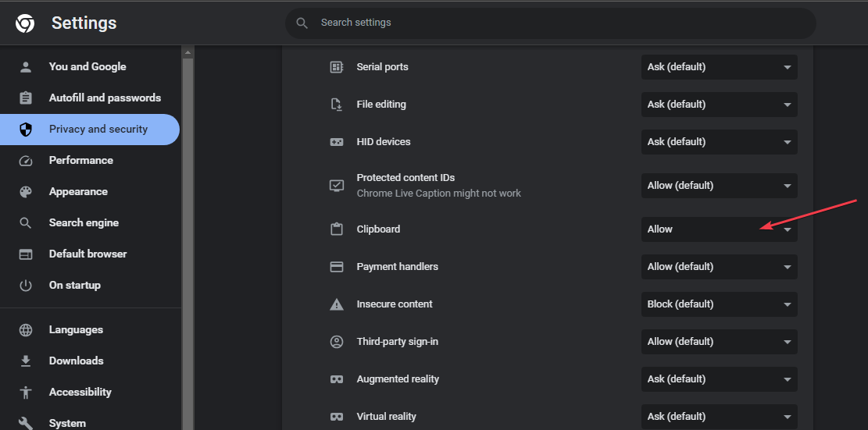The height and width of the screenshot is (430, 868).
Task: Click the sidebar scrollbar up arrow
Action: 188,52
